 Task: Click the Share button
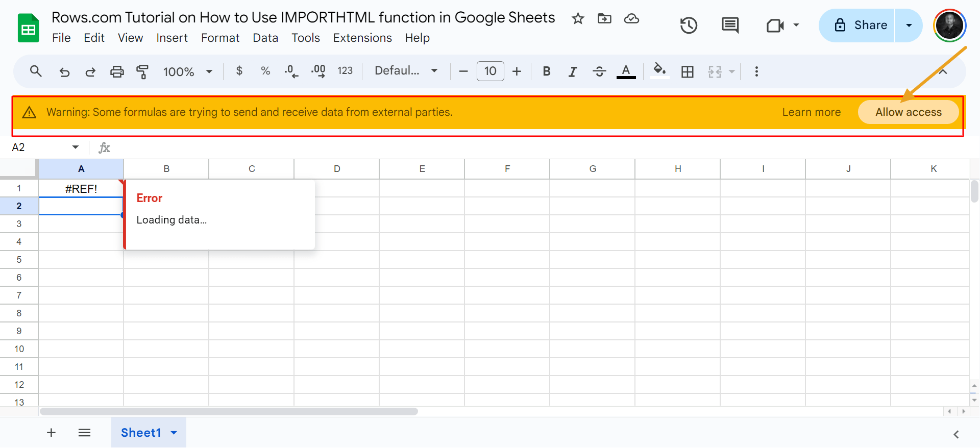(x=857, y=25)
